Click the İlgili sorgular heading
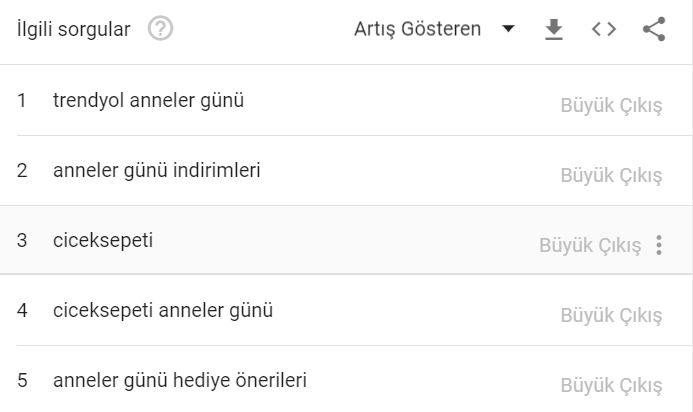The height and width of the screenshot is (412, 693). 74,30
